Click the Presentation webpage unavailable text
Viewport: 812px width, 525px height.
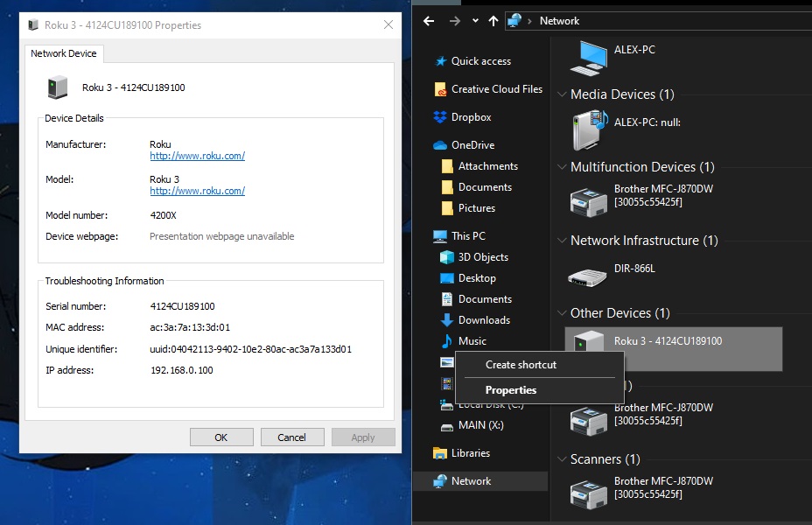click(221, 236)
